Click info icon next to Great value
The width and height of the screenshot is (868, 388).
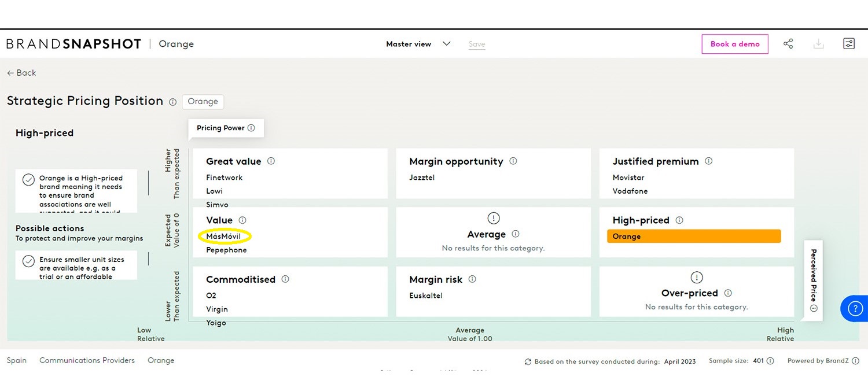tap(271, 161)
